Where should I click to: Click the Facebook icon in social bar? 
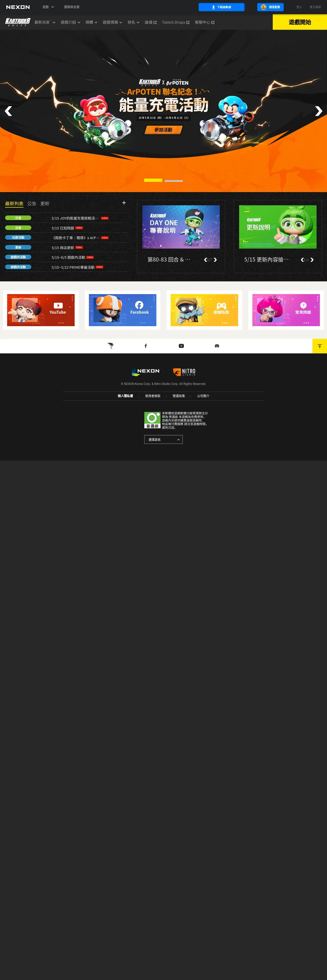point(145,346)
